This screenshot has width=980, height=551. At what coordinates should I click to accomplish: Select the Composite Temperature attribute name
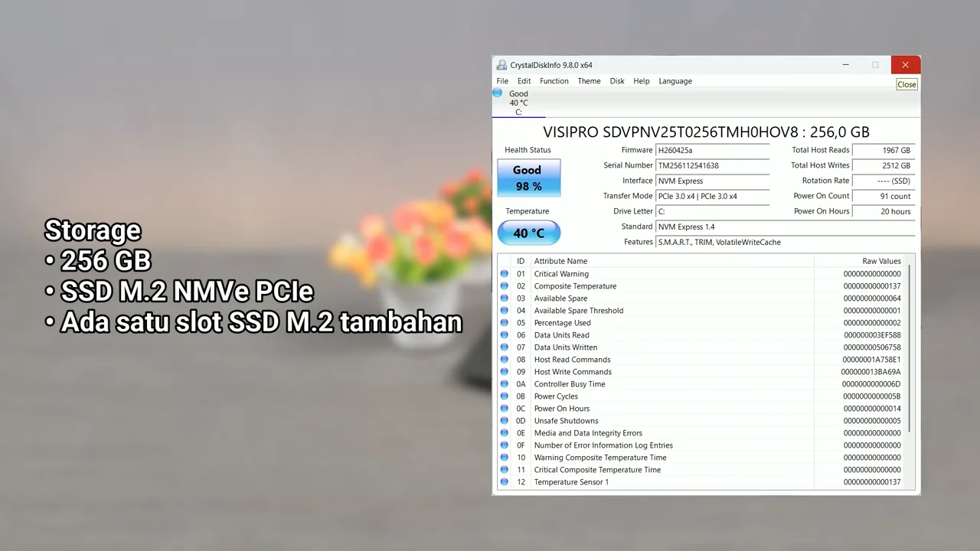[x=575, y=286]
